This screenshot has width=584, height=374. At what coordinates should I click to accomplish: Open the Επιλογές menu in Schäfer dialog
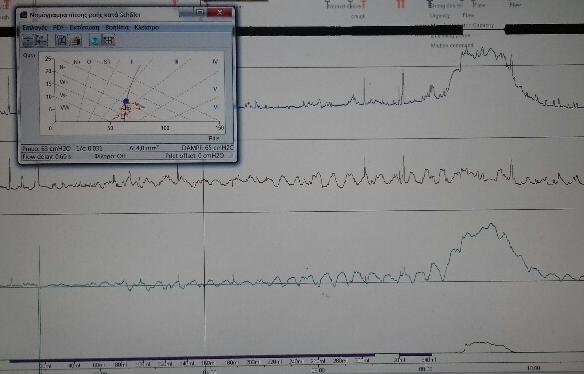[35, 28]
